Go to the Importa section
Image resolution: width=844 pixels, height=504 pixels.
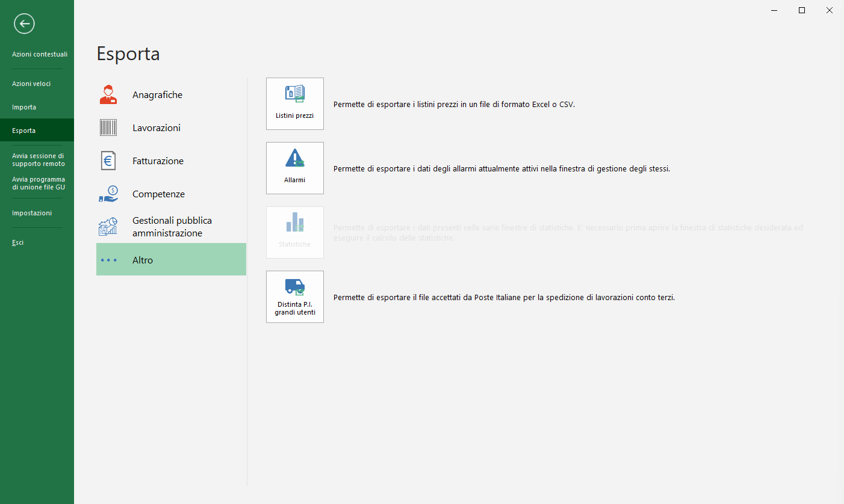tap(24, 107)
